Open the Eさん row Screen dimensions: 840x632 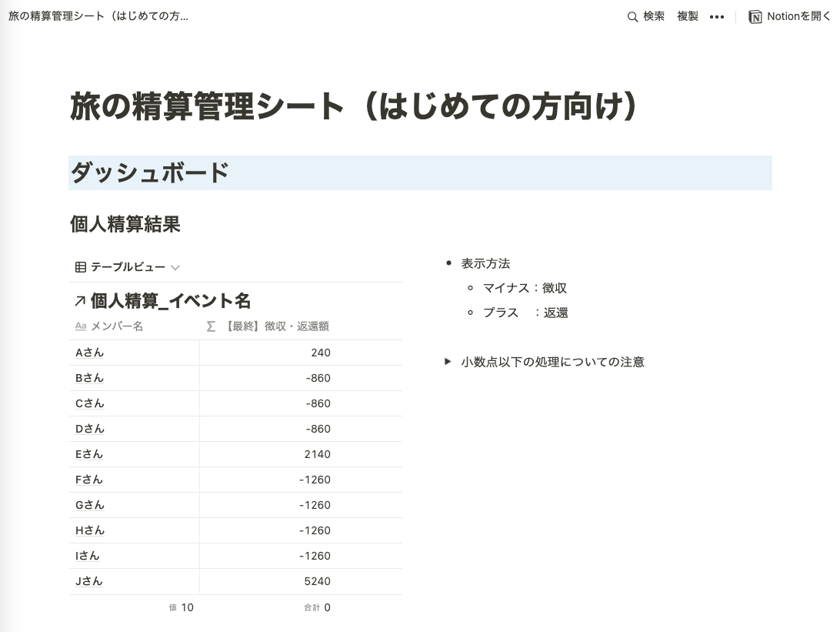click(x=89, y=454)
